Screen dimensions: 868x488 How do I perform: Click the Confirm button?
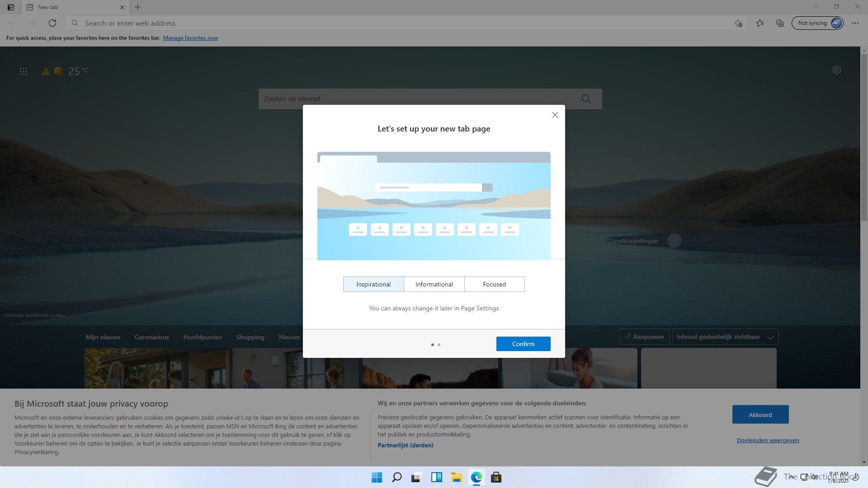click(523, 344)
